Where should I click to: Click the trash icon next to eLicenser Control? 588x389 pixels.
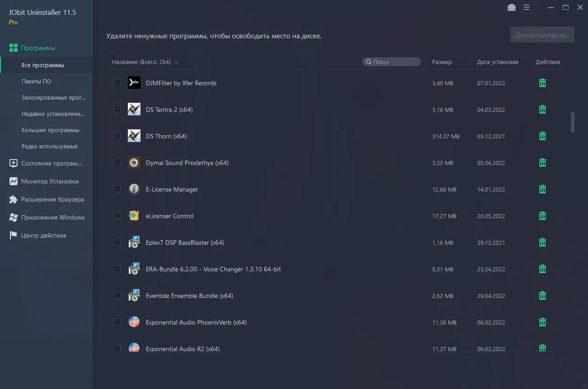coord(542,216)
